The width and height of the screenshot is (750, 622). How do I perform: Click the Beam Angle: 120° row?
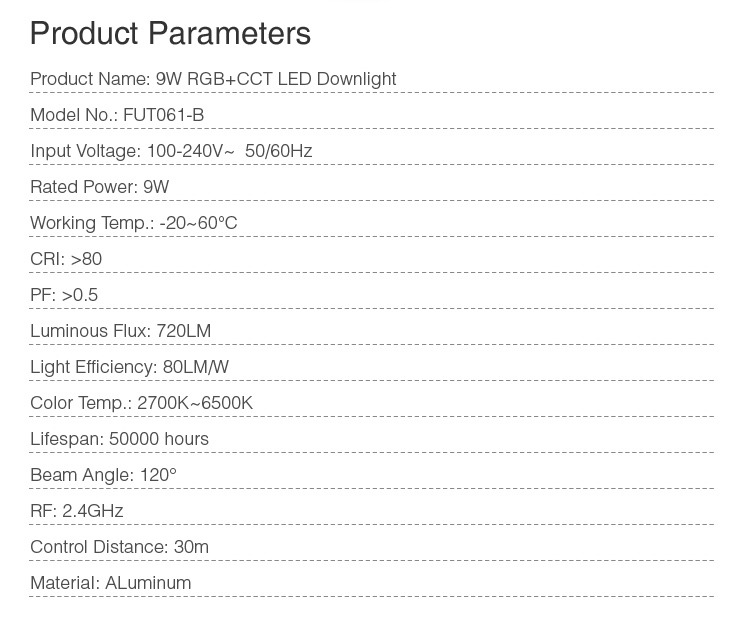coord(103,475)
